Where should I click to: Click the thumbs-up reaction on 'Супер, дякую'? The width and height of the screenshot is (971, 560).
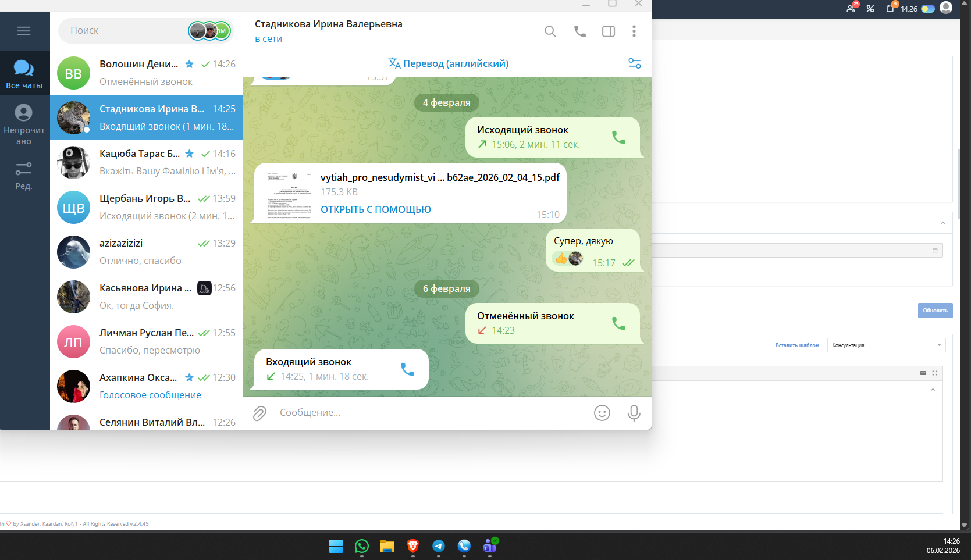(x=561, y=258)
